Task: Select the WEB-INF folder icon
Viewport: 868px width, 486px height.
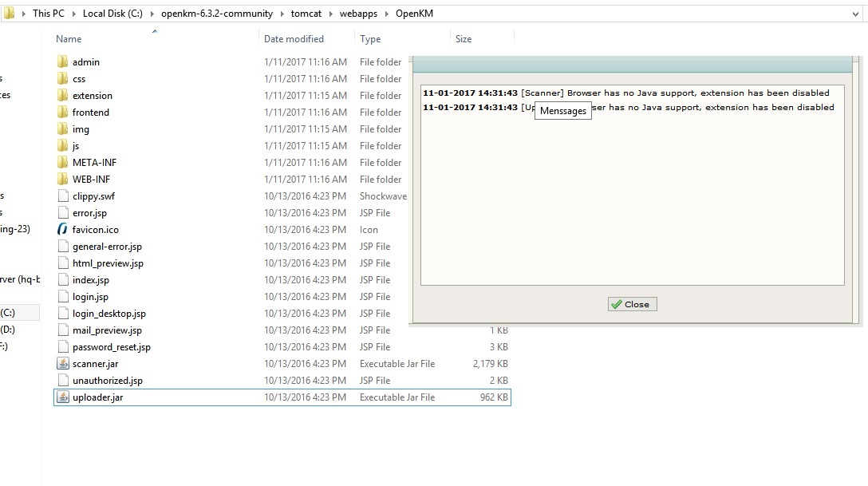Action: click(63, 180)
